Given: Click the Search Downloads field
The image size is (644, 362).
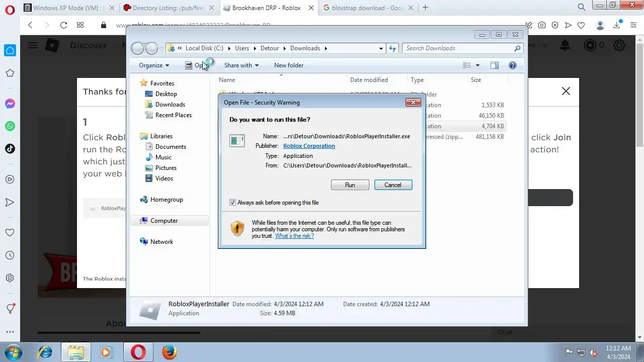Looking at the screenshot, I should pyautogui.click(x=463, y=48).
